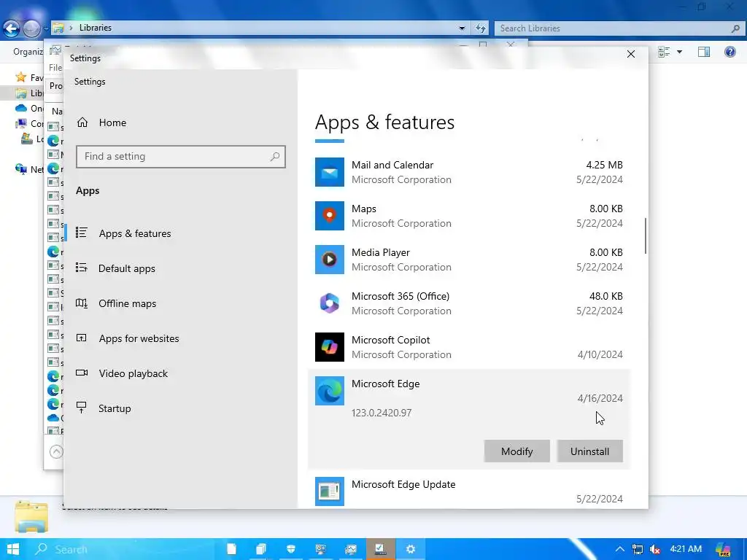Select Microsoft 365 (Office) app icon

(x=329, y=303)
